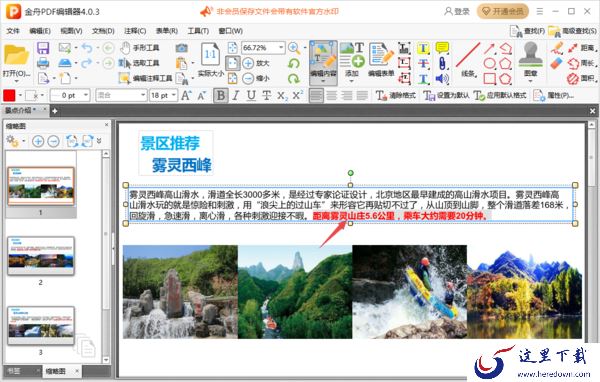Open the 18 pt font size dropdown

[174, 95]
